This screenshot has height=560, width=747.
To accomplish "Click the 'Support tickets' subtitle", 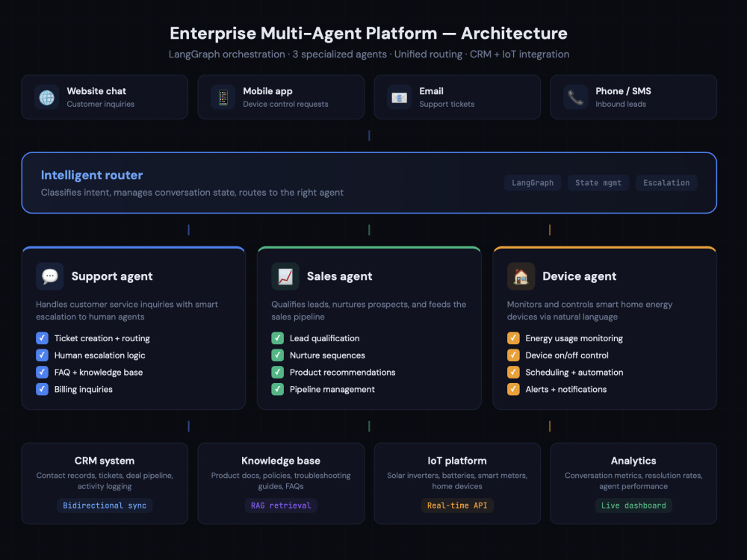I will pos(447,104).
